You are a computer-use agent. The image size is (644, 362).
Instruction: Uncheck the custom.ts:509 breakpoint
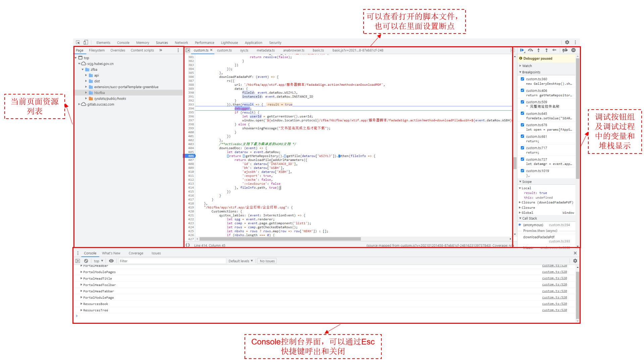(x=522, y=102)
